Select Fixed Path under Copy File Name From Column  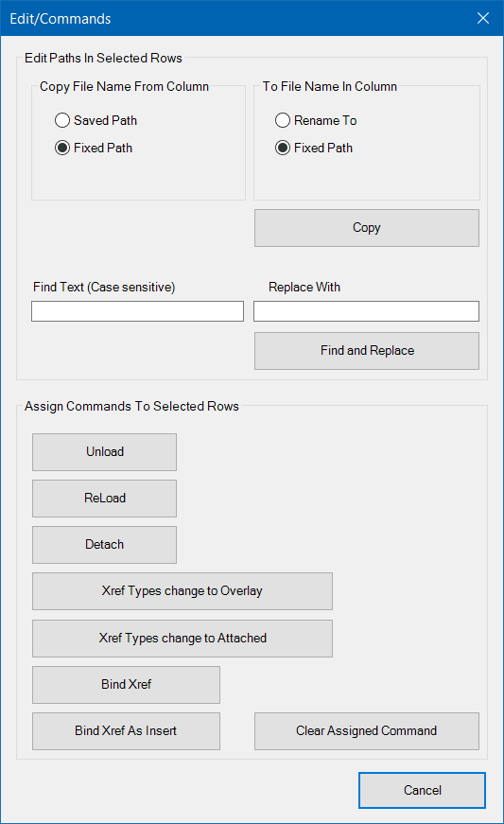point(94,148)
